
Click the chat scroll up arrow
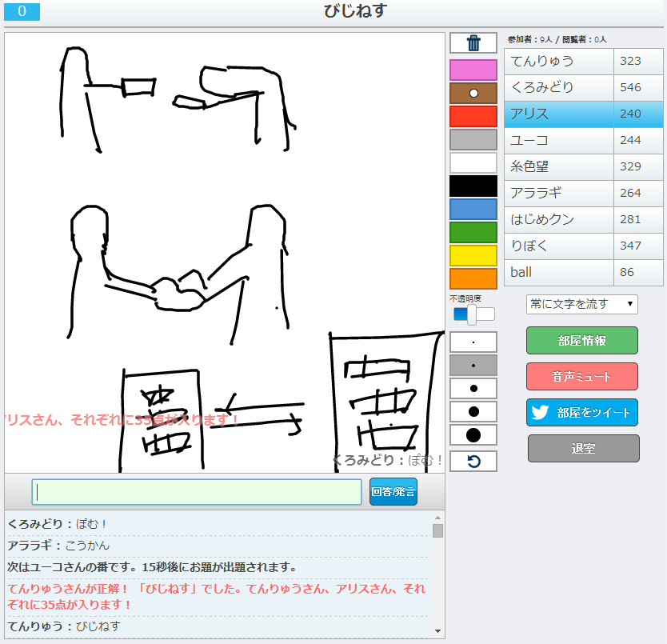pos(437,518)
